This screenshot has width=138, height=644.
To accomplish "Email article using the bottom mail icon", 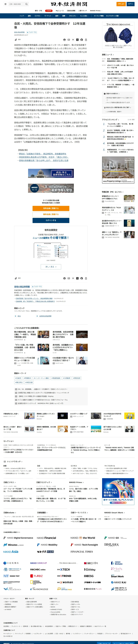I will [x=69, y=278].
